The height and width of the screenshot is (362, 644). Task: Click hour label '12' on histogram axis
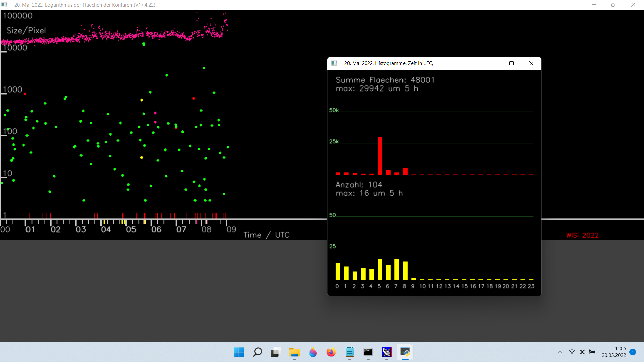click(x=439, y=286)
